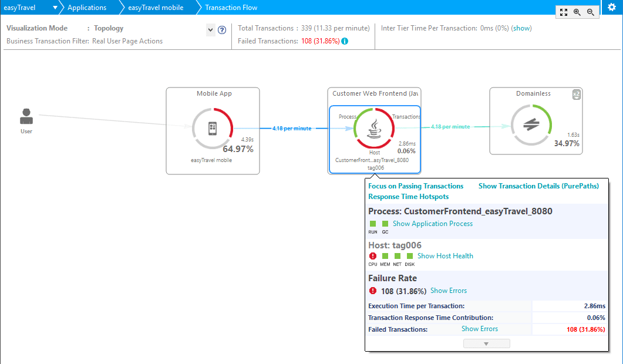Click the red 108 (31.86%) popup table value
Image resolution: width=623 pixels, height=364 pixels.
(x=585, y=329)
